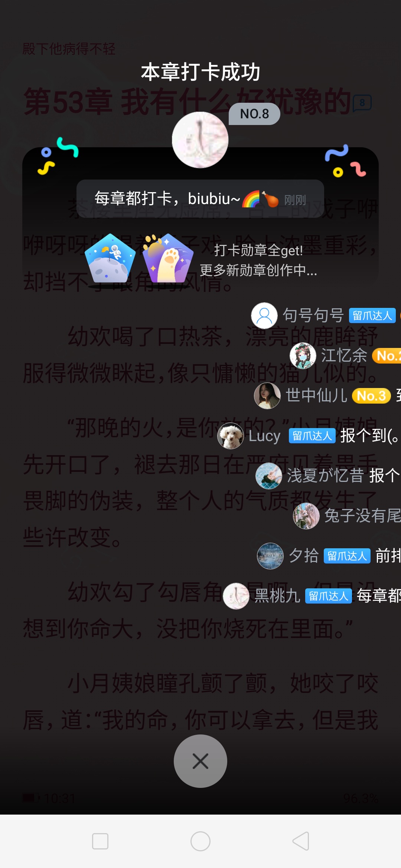Image resolution: width=401 pixels, height=868 pixels.
Task: Open 世中仙儿's profile avatar
Action: (x=267, y=396)
